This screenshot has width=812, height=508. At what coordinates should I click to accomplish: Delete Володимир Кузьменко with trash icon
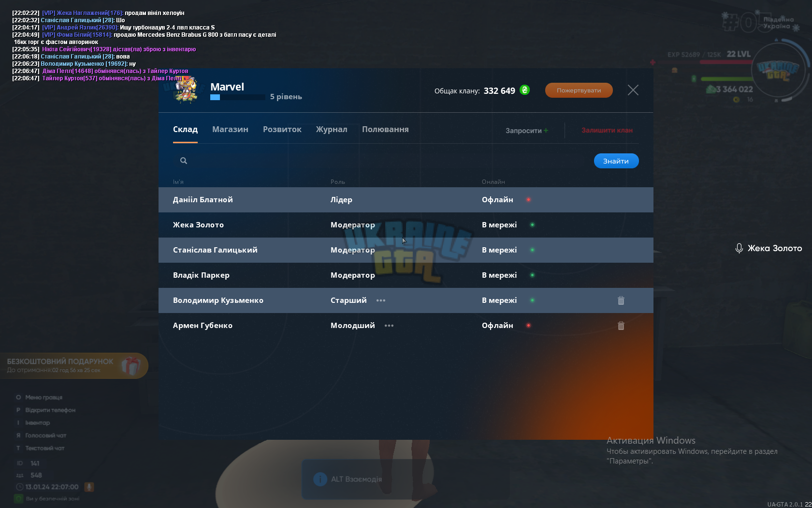621,300
